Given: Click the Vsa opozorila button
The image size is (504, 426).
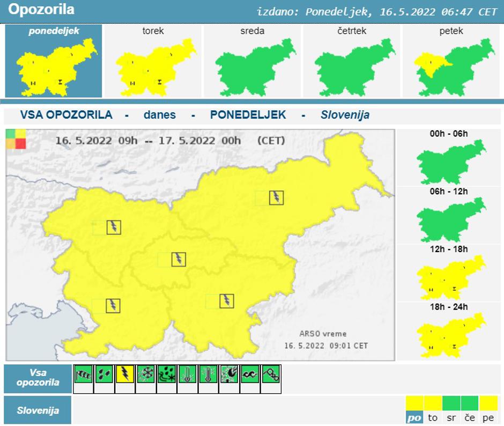Looking at the screenshot, I should point(38,378).
